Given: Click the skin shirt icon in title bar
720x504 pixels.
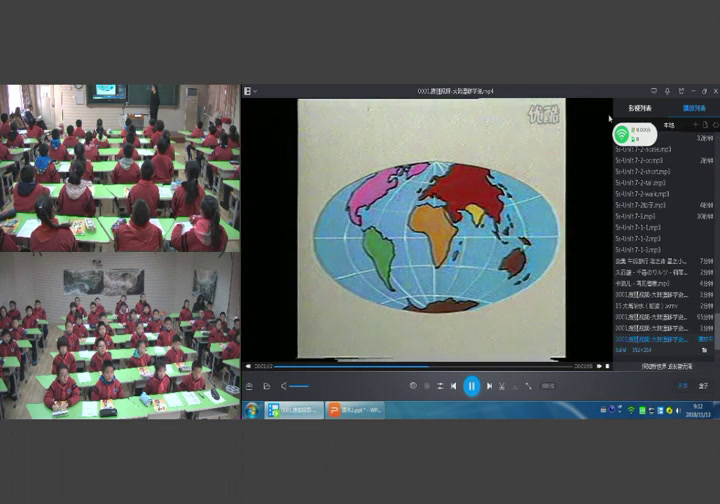Looking at the screenshot, I should click(681, 91).
